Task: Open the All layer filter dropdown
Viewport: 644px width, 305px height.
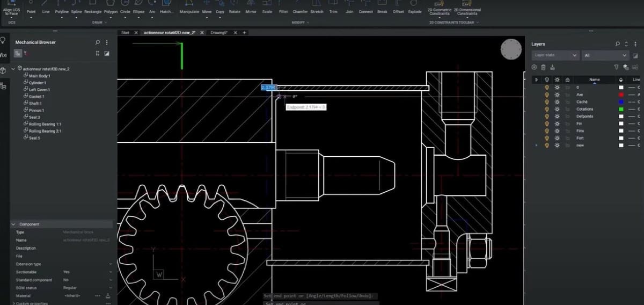Action: [x=605, y=55]
